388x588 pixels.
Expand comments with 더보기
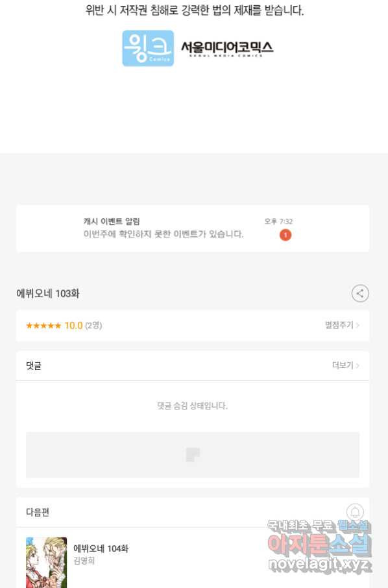click(x=343, y=365)
